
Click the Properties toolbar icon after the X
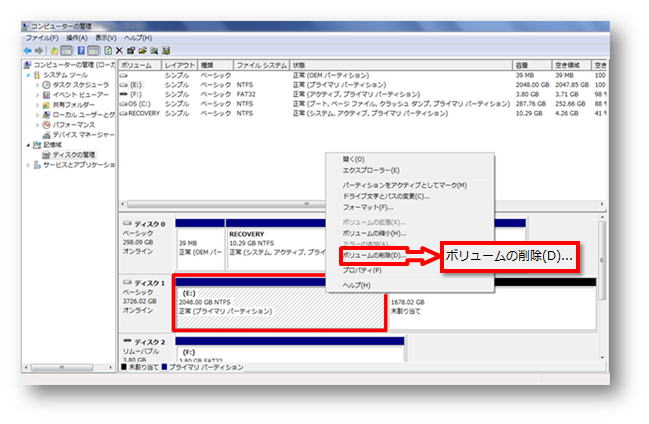tap(131, 51)
